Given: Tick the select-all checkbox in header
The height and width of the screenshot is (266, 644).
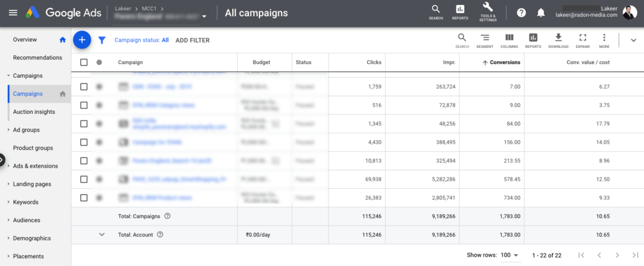Looking at the screenshot, I should click(84, 62).
